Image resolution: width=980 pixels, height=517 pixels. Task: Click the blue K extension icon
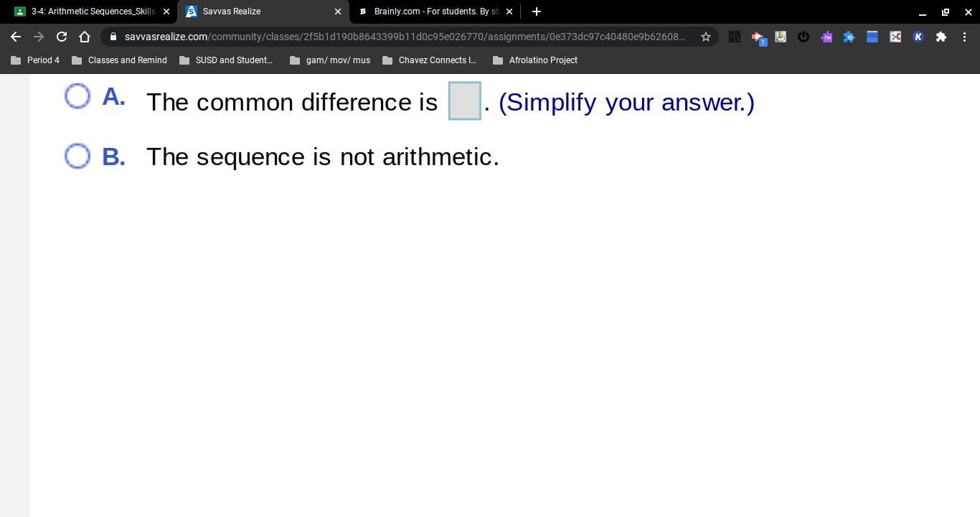918,37
